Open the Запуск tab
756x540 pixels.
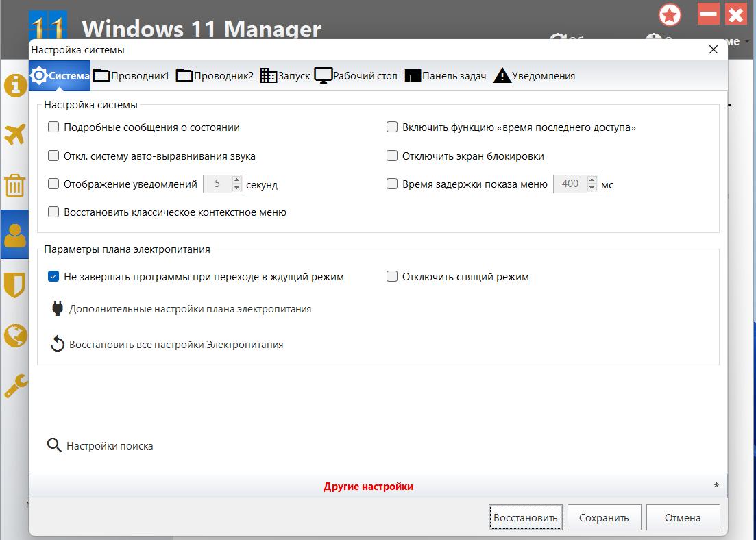click(285, 75)
